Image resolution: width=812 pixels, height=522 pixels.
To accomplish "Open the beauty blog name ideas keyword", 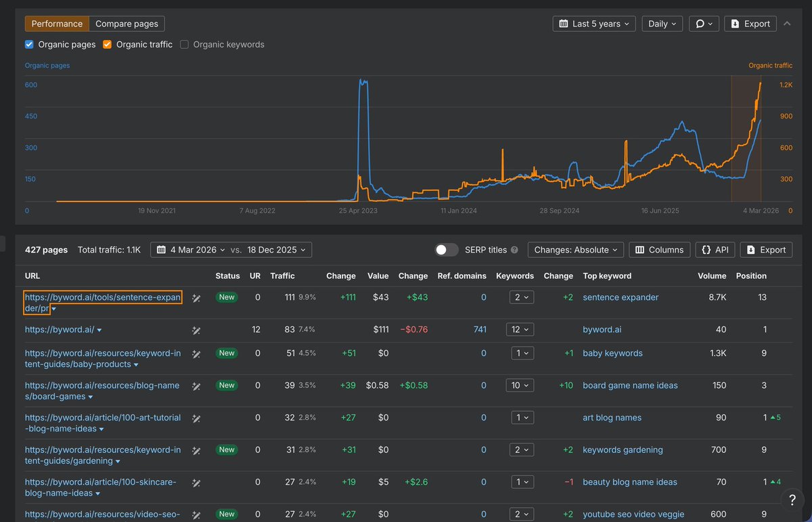I will (x=630, y=482).
